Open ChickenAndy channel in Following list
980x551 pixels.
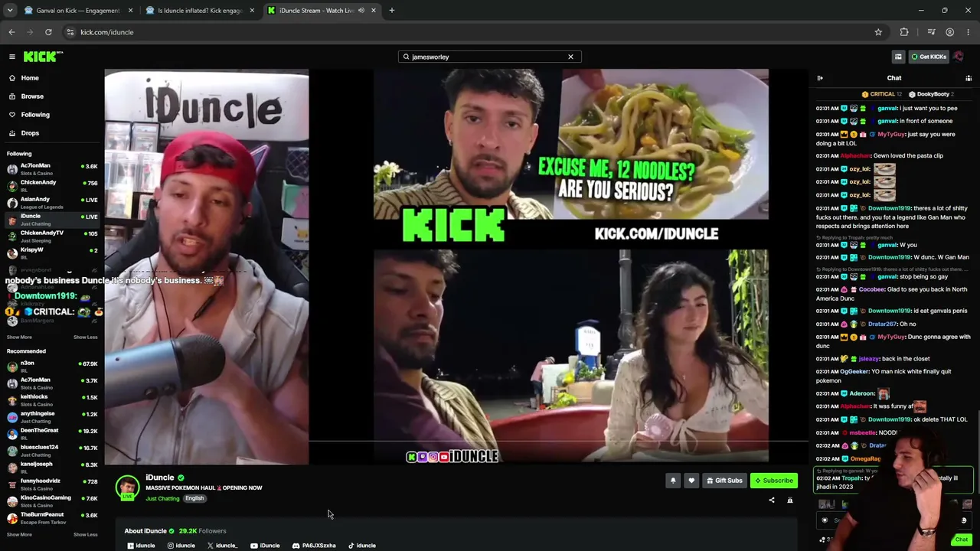click(x=52, y=185)
